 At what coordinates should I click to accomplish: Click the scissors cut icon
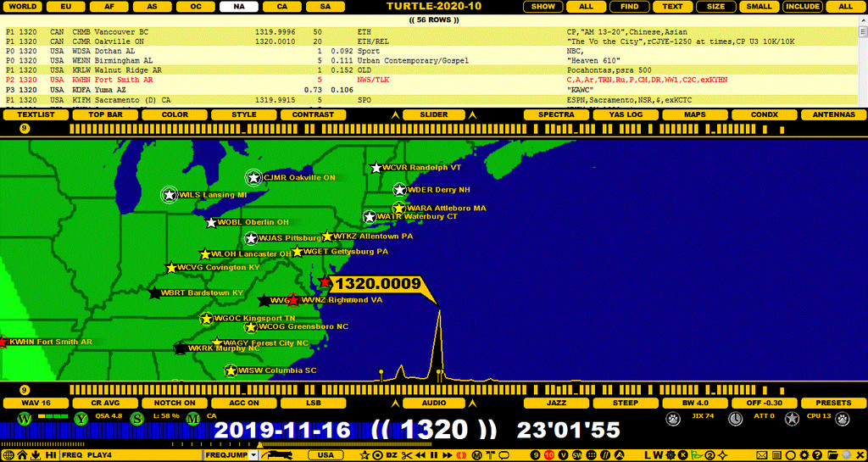tap(408, 455)
